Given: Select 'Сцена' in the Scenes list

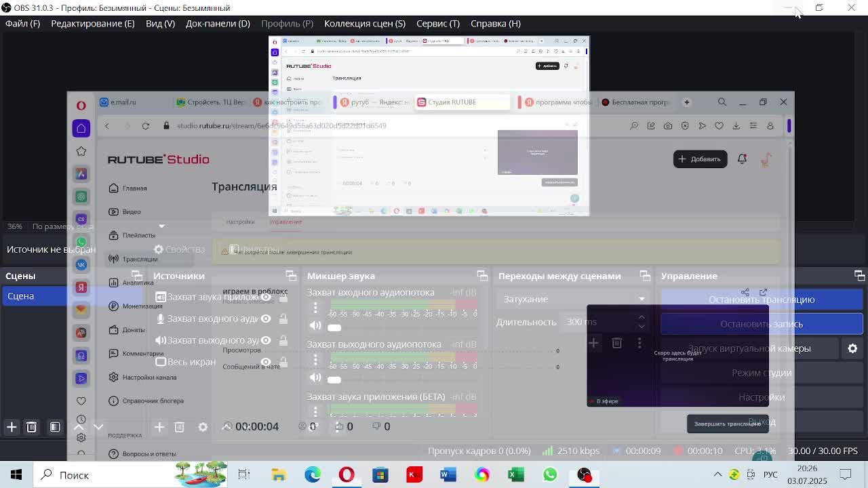Looking at the screenshot, I should [71, 296].
